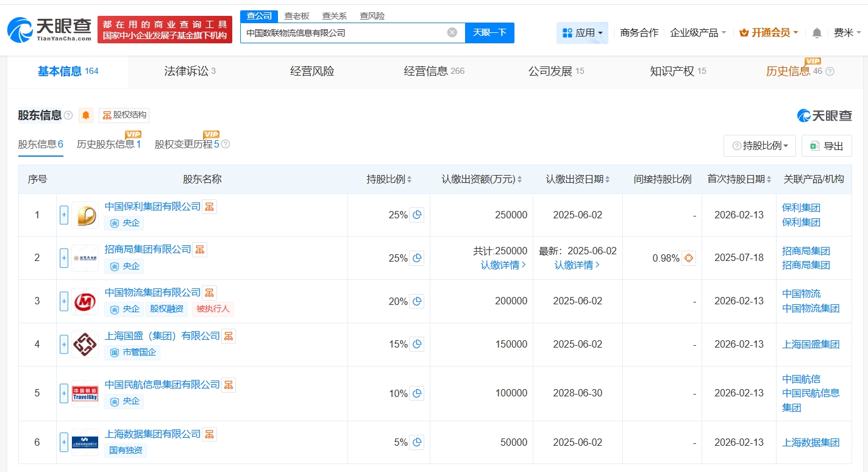Click the company name search field

click(341, 33)
